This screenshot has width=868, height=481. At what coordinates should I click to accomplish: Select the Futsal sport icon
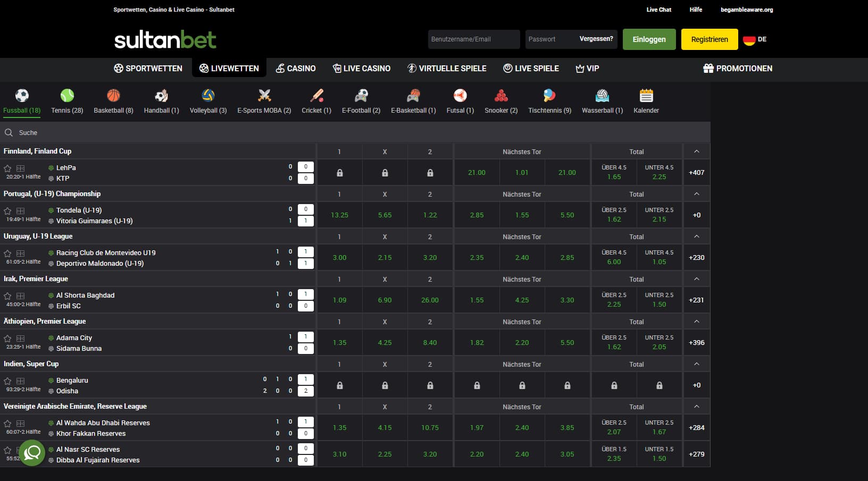coord(460,96)
